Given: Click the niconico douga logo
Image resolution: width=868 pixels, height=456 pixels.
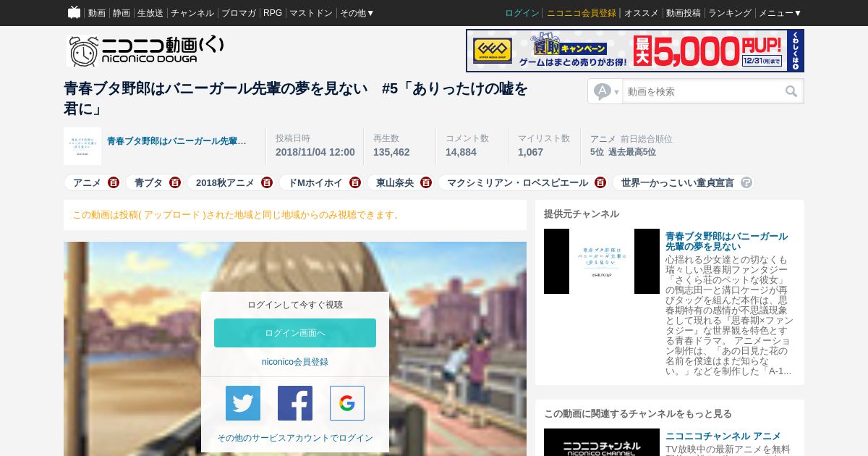Looking at the screenshot, I should (145, 51).
